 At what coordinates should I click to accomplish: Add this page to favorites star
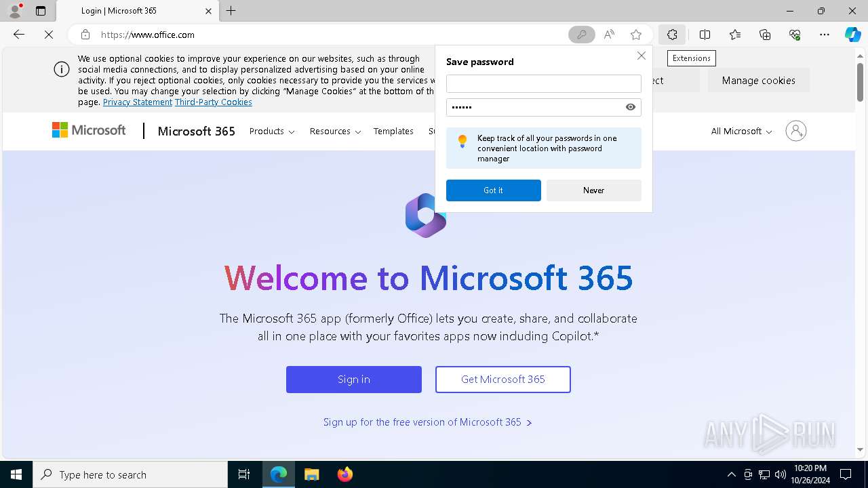pos(635,35)
